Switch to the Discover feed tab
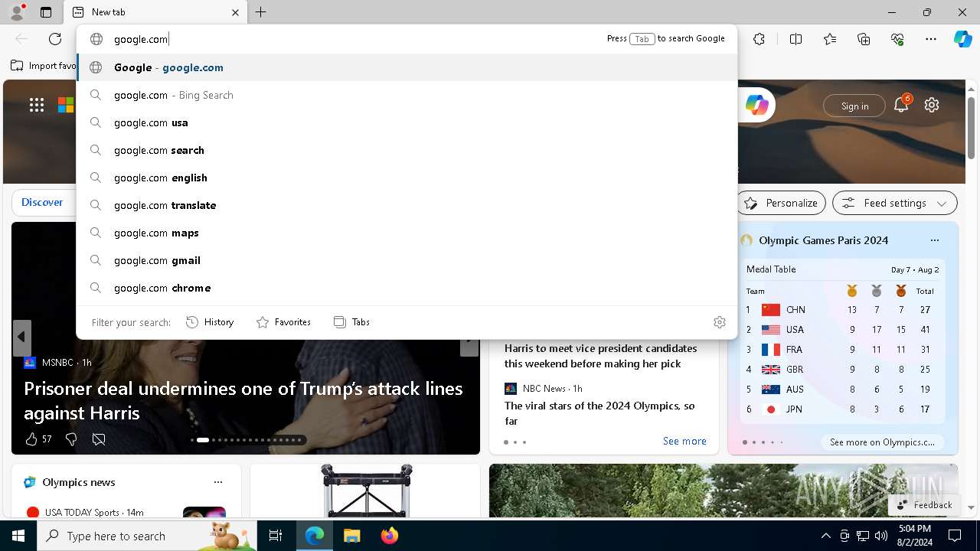This screenshot has height=551, width=980. point(42,202)
